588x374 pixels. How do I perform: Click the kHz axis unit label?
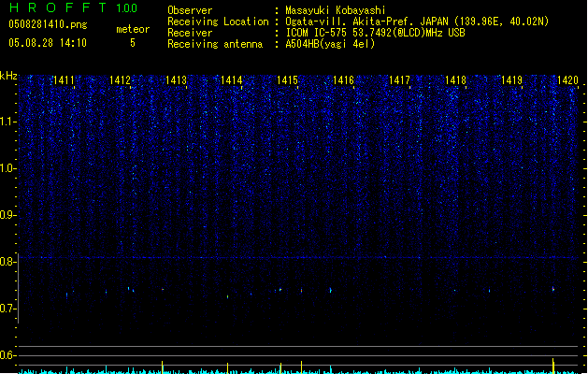pos(8,76)
